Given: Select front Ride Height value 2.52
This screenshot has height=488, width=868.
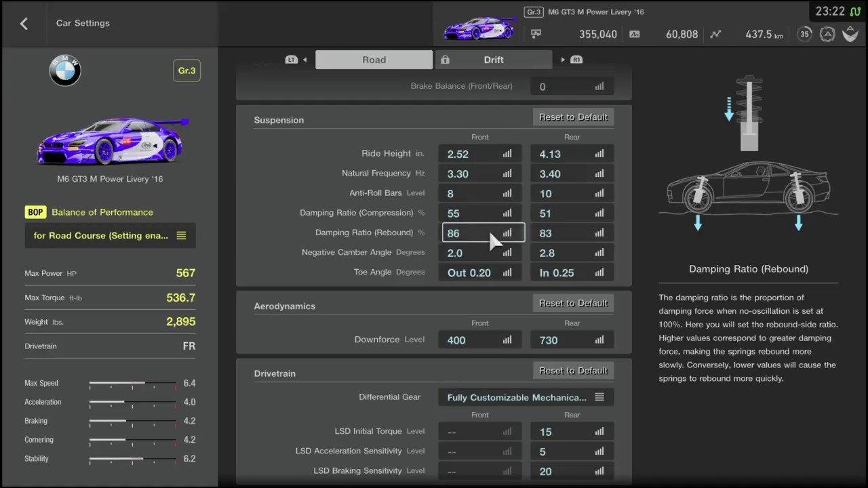Looking at the screenshot, I should pos(458,154).
